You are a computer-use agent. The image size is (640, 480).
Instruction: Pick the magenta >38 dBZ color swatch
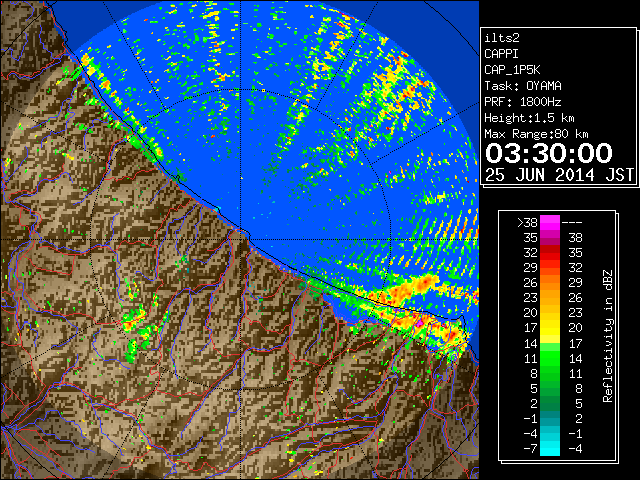click(x=550, y=222)
